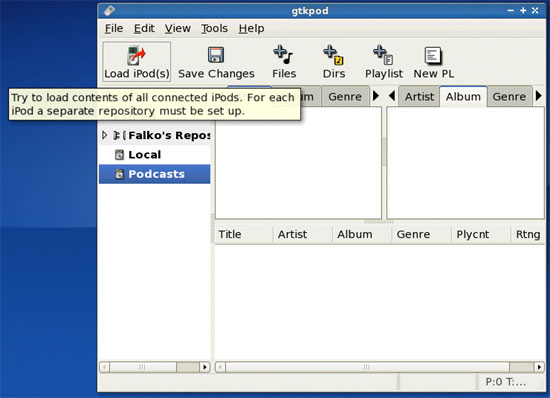
Task: Click the Save Changes floppy icon
Action: (x=216, y=55)
